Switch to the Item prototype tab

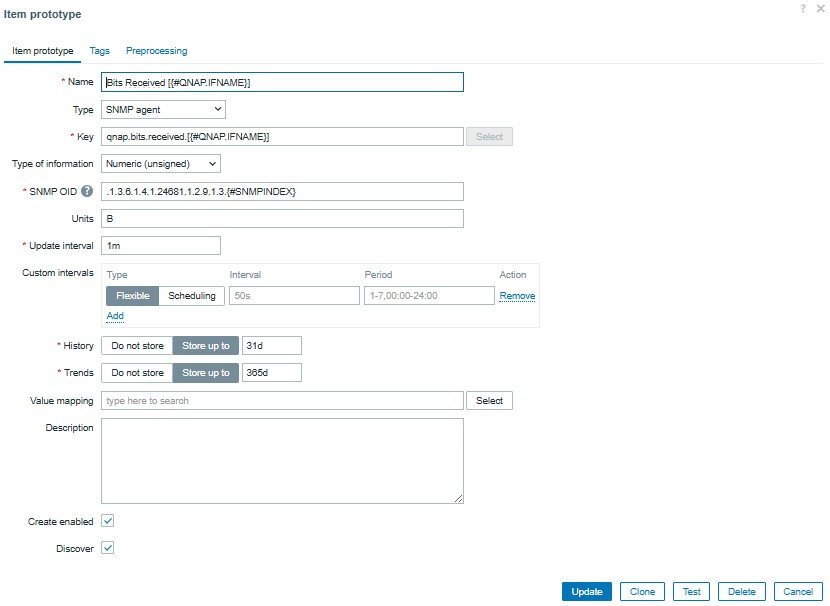pyautogui.click(x=43, y=51)
